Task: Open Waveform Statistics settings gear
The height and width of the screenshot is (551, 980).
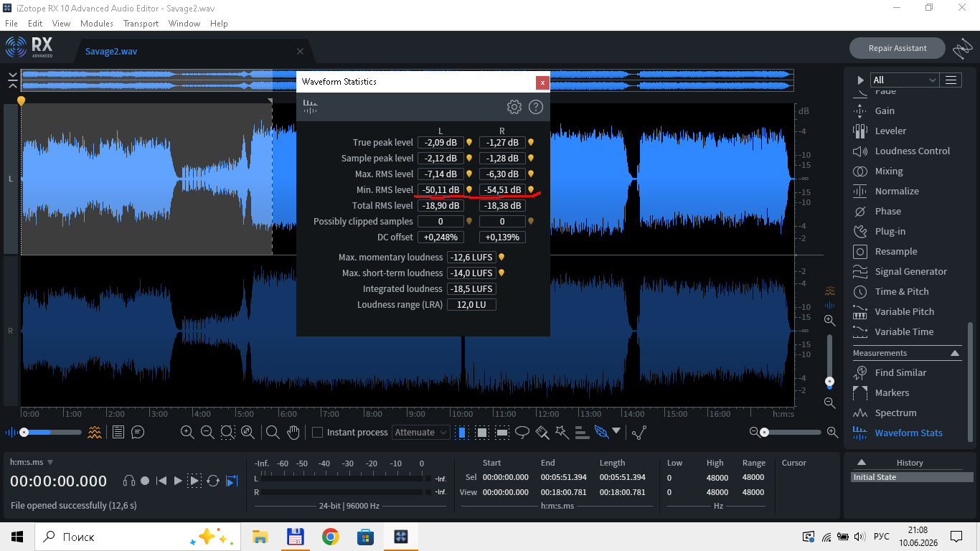Action: click(x=514, y=107)
